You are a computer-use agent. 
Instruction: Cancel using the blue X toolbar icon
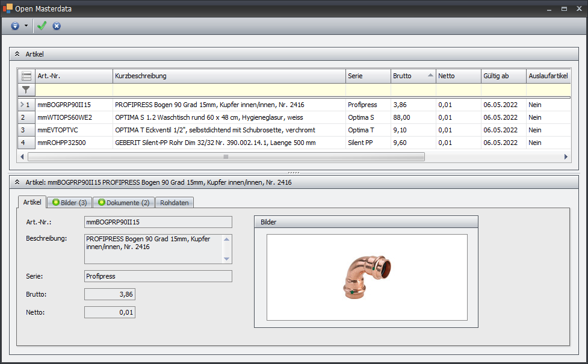(x=57, y=26)
